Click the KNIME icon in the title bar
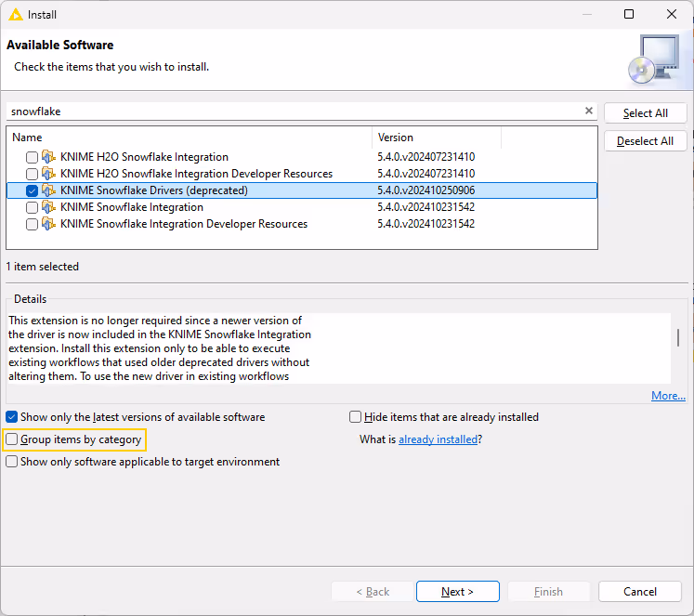This screenshot has height=616, width=694. [x=14, y=15]
